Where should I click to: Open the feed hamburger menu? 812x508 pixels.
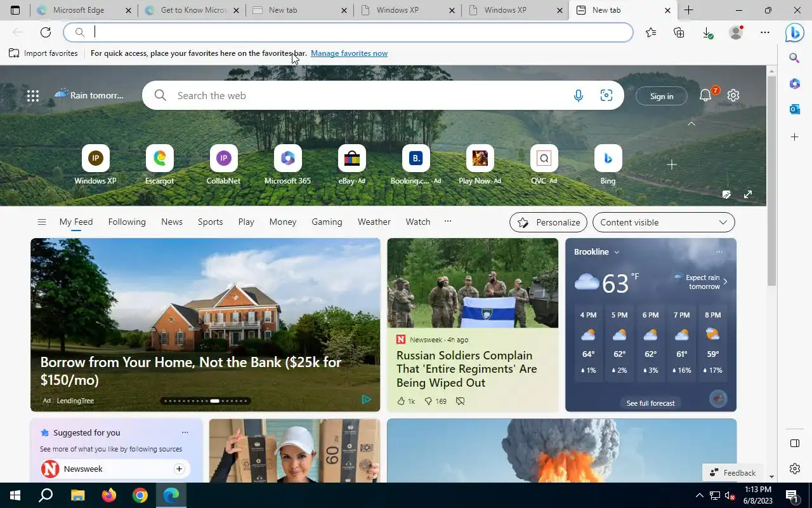tap(42, 222)
